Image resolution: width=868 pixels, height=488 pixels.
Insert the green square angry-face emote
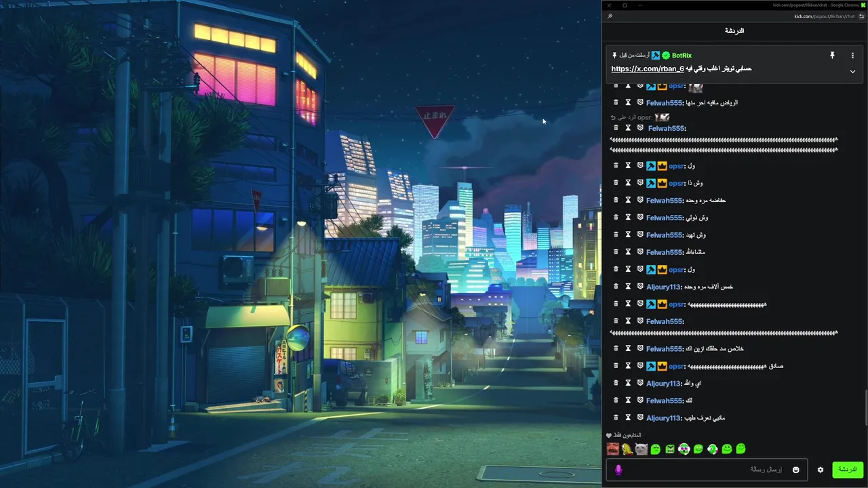[x=670, y=449]
